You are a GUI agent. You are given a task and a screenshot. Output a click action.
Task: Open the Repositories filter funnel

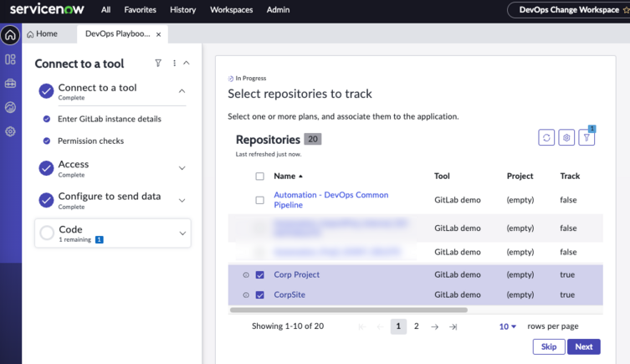pyautogui.click(x=586, y=137)
